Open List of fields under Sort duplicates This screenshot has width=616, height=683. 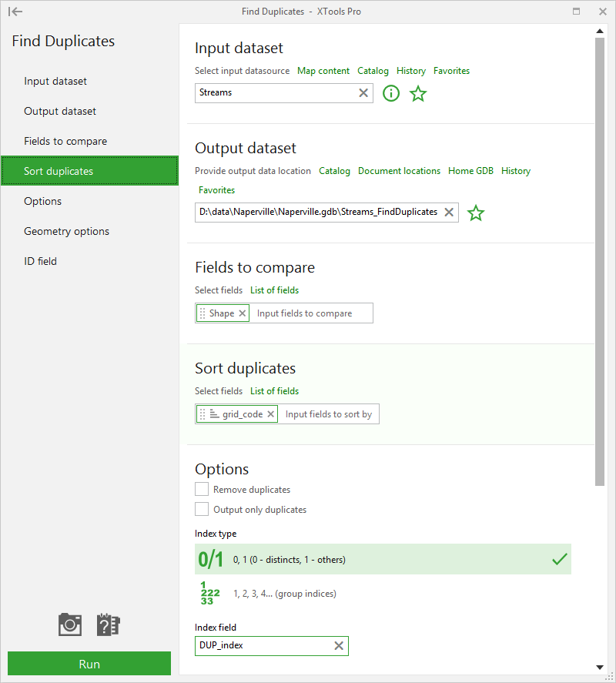point(274,391)
